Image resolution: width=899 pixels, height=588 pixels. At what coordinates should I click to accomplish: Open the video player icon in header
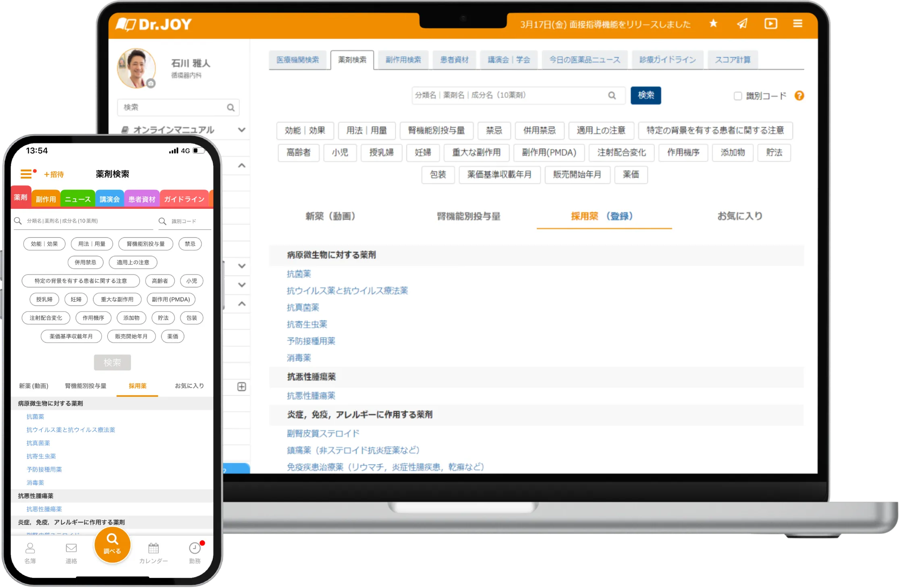(x=770, y=24)
